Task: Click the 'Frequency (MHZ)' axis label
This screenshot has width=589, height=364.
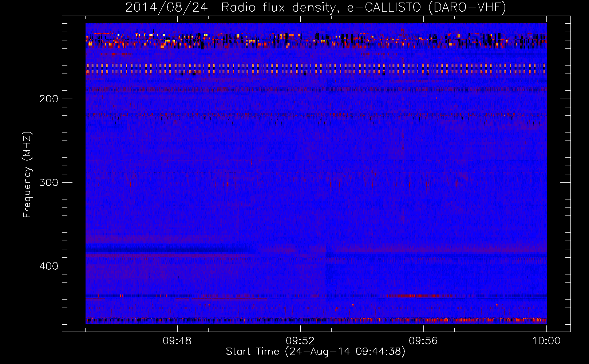Action: [27, 174]
